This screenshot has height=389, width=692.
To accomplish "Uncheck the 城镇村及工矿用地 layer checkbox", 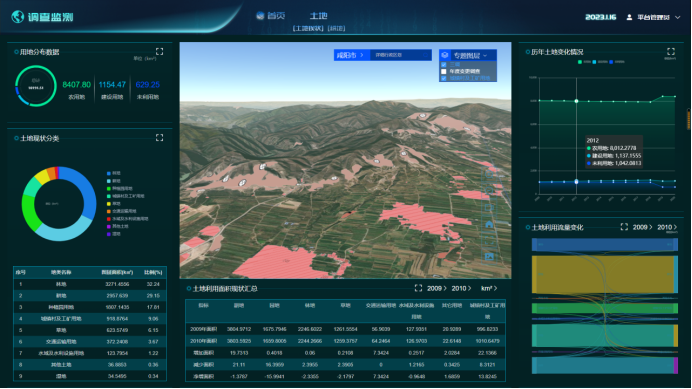I will (x=444, y=78).
